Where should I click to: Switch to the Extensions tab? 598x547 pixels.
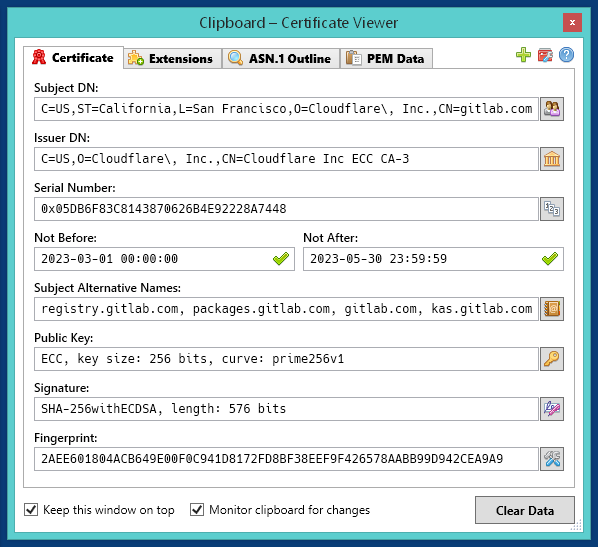(173, 58)
